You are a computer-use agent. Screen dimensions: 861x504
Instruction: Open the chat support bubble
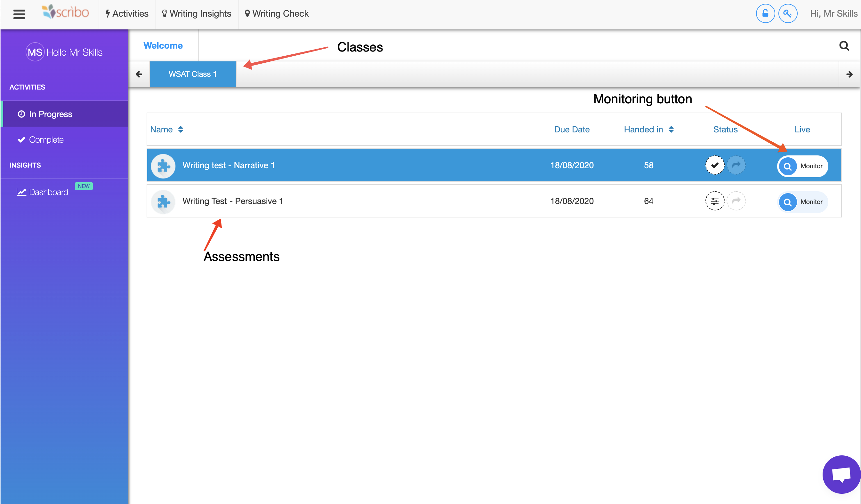coord(841,475)
